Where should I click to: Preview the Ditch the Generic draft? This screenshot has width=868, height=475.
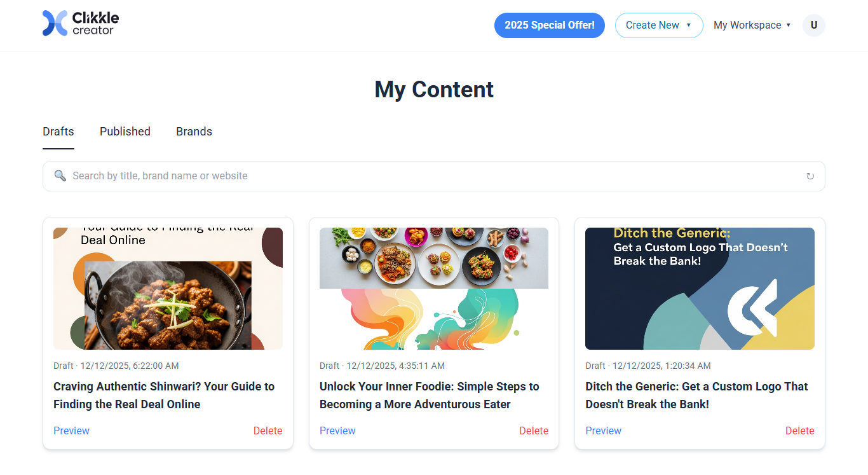coord(603,430)
